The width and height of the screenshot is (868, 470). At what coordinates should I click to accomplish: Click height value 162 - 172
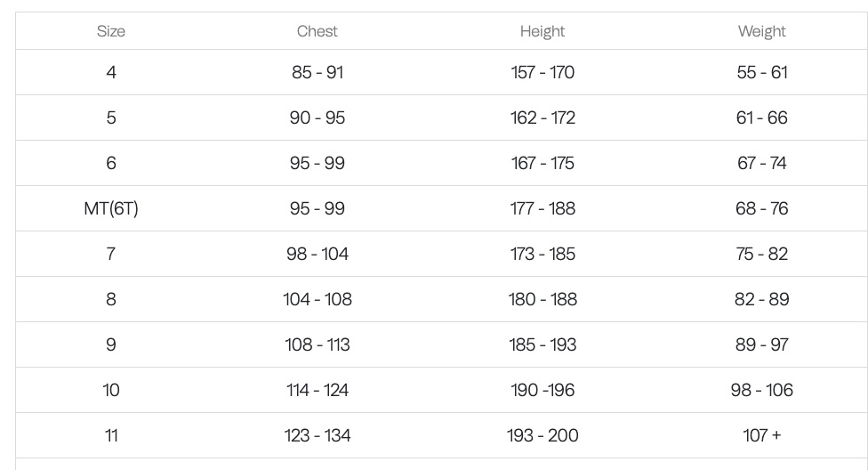tap(542, 117)
